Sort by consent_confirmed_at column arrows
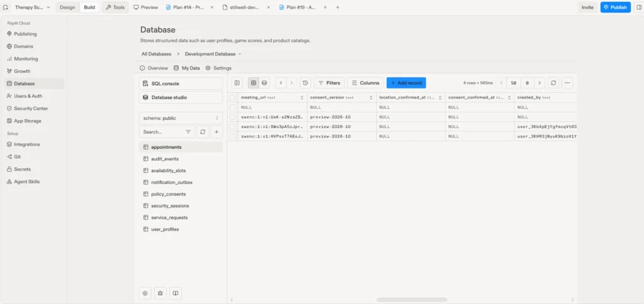 509,97
